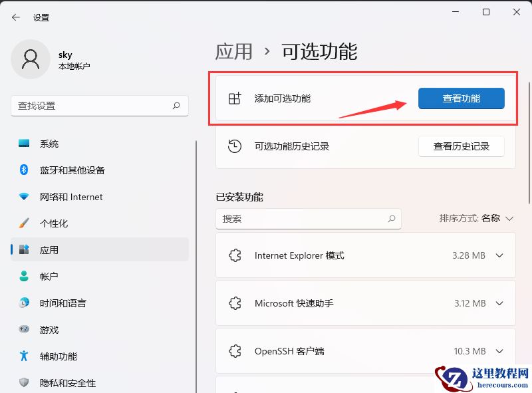Select the 帐户 account icon
Viewport: 532px width, 393px height.
pyautogui.click(x=24, y=277)
